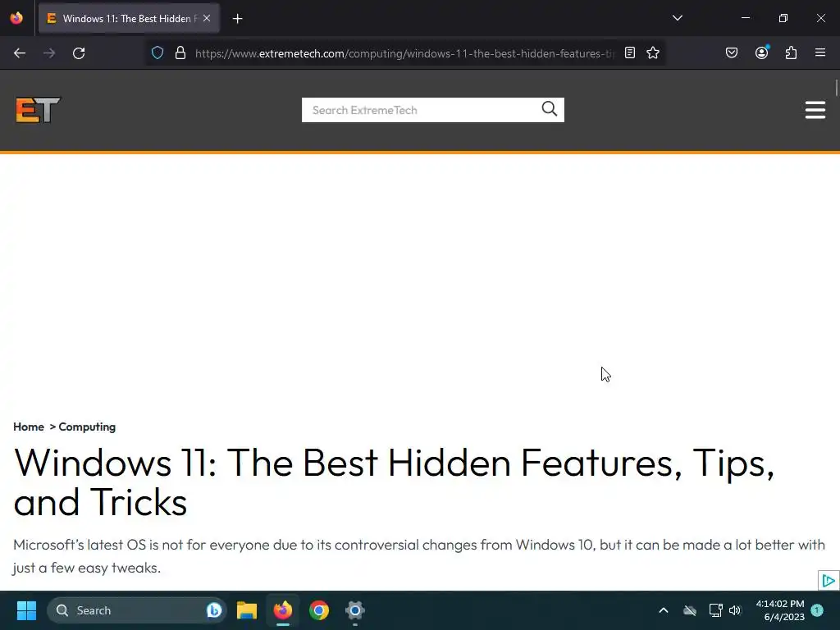Open File Explorer from the taskbar

pos(247,610)
